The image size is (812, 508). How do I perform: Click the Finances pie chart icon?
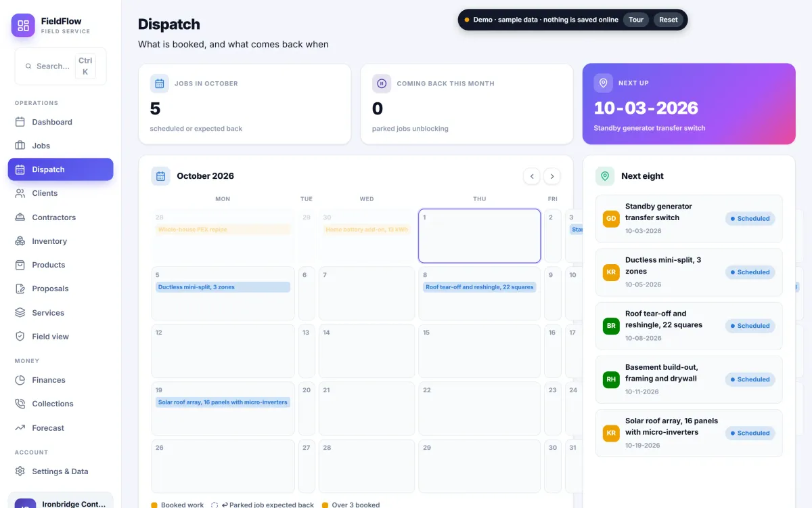[x=20, y=380]
